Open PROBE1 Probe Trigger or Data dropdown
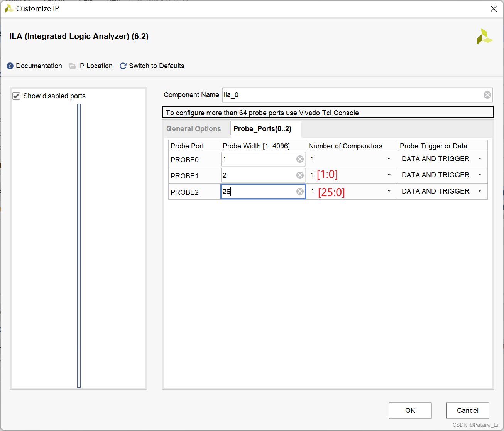The image size is (504, 431). pyautogui.click(x=480, y=175)
